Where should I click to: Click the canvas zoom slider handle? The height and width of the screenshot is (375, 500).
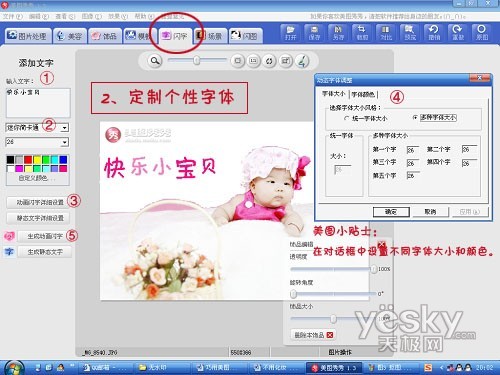tap(197, 61)
